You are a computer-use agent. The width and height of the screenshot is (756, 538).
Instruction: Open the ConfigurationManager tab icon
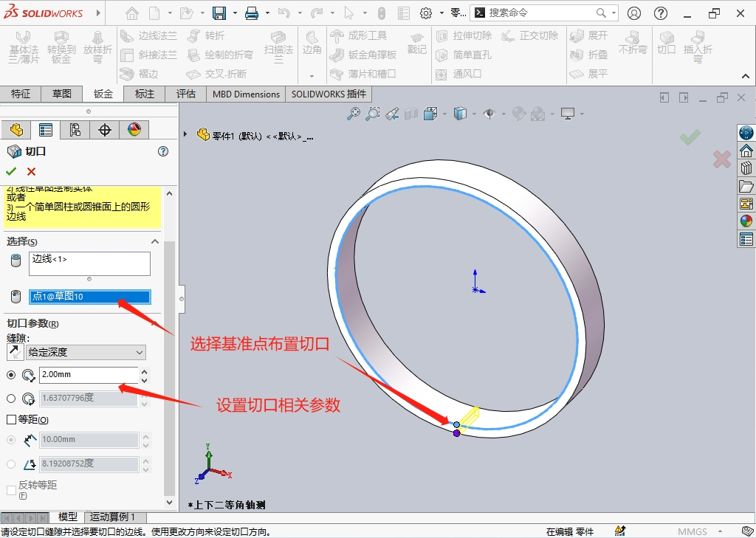pyautogui.click(x=75, y=130)
